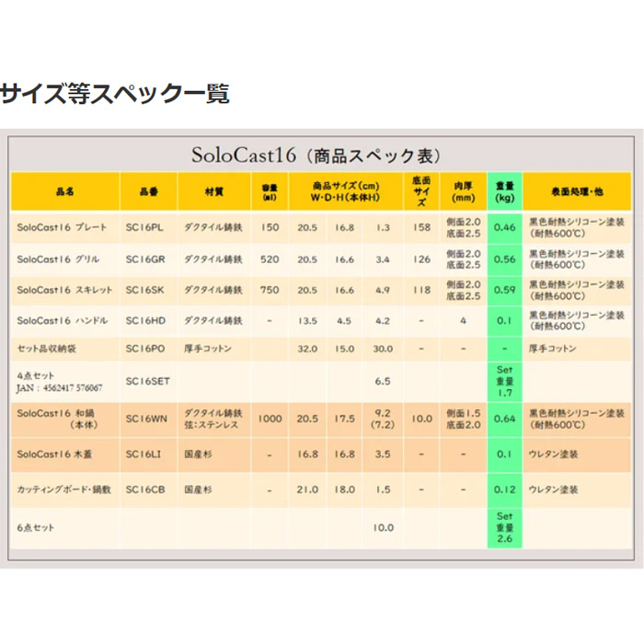This screenshot has width=644, height=644.
Task: Select the 表面処理・他 column header
Action: (x=577, y=191)
